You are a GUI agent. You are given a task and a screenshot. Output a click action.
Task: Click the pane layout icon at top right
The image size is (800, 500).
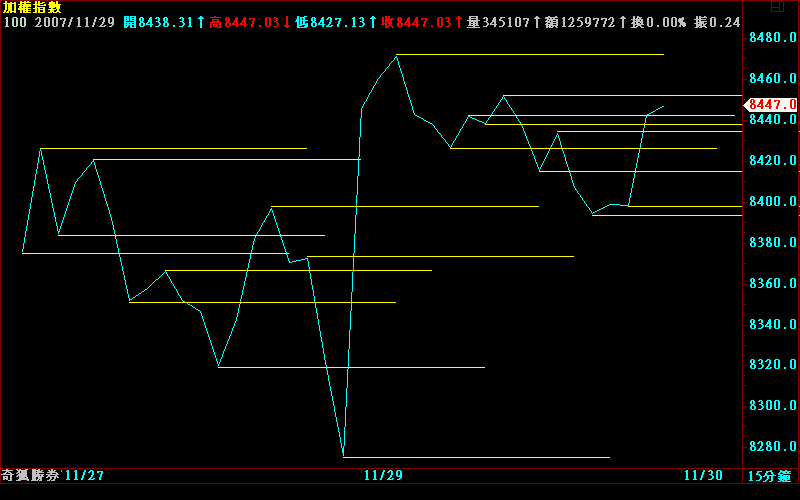(x=777, y=6)
